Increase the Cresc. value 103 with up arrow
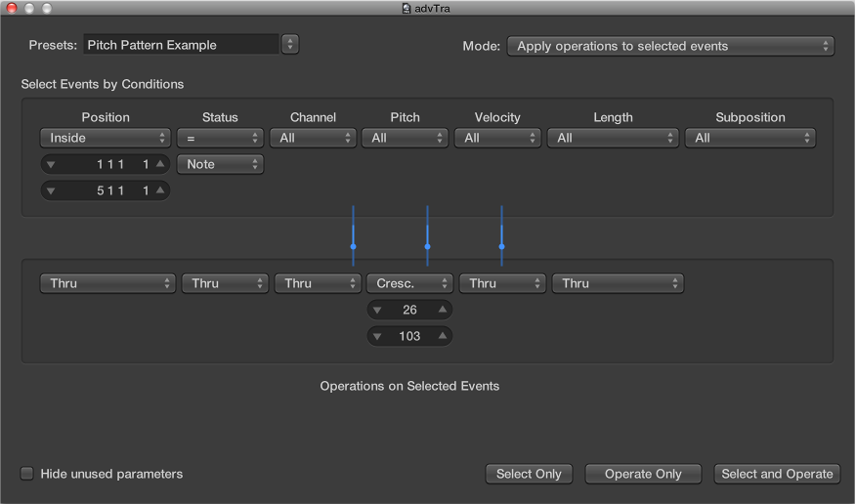The height and width of the screenshot is (504, 856). point(443,335)
